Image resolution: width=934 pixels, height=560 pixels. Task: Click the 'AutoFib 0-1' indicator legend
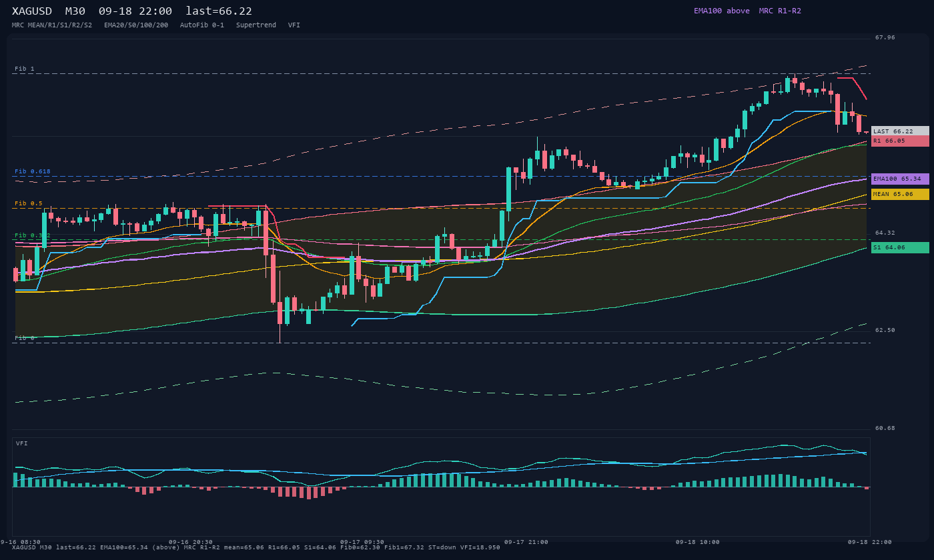tap(202, 25)
